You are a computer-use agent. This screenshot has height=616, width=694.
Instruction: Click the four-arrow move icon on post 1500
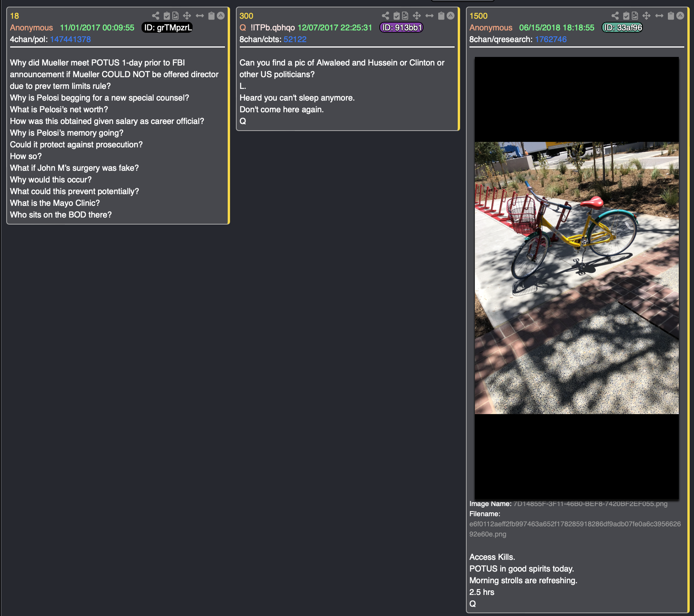tap(646, 16)
